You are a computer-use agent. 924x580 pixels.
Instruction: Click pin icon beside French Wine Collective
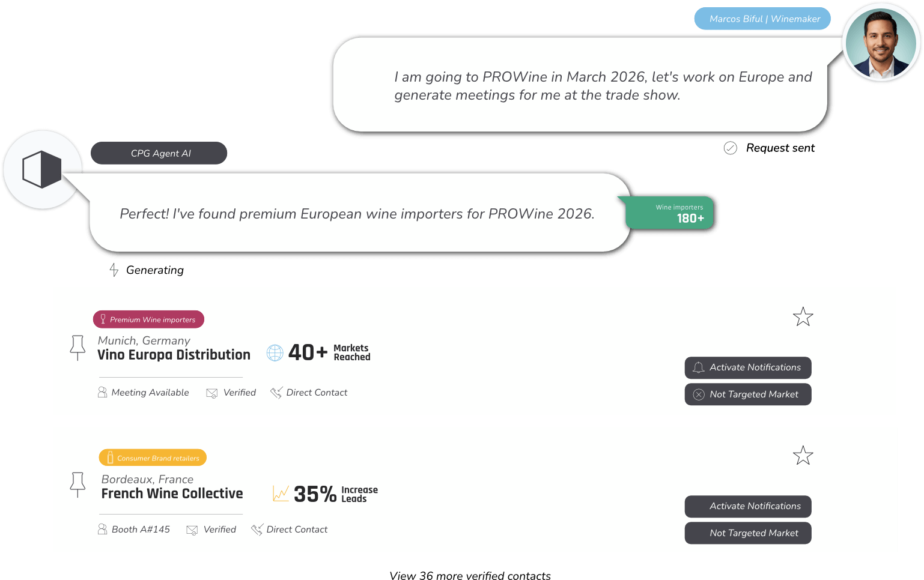click(78, 485)
